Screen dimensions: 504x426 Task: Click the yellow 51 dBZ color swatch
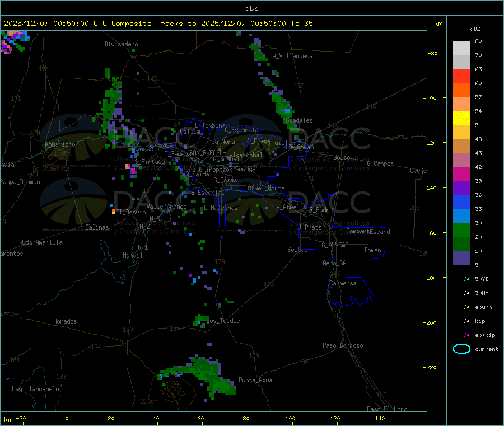461,118
